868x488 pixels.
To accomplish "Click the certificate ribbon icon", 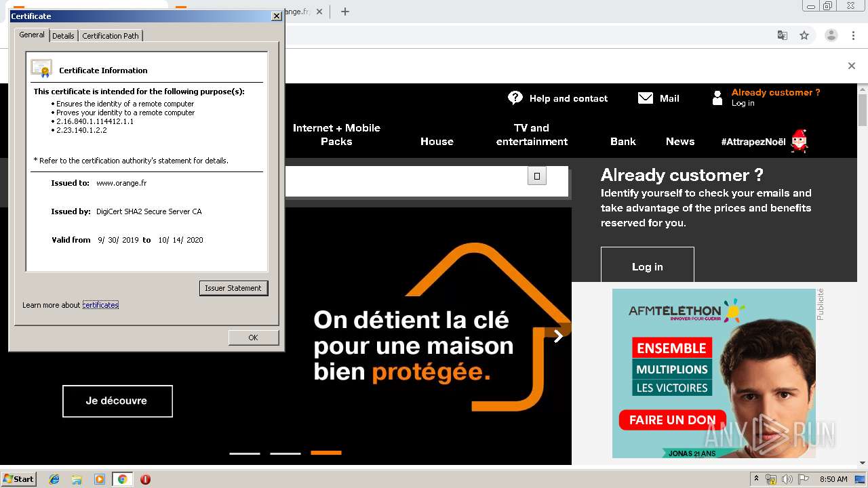I will point(41,68).
